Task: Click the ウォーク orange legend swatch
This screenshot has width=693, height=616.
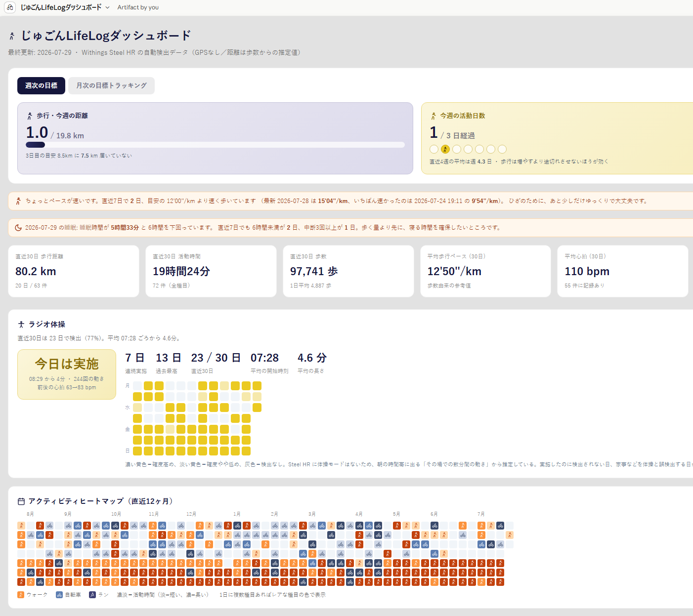Action: (21, 595)
